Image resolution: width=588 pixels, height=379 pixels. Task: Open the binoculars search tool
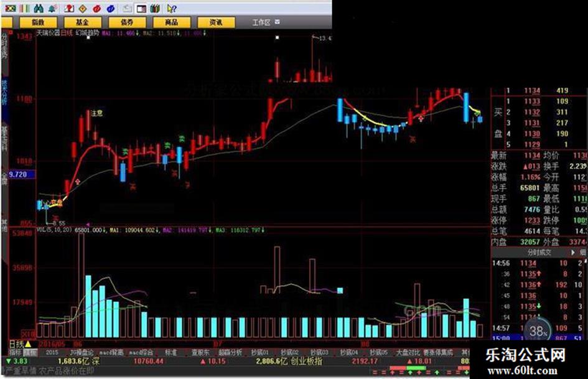(x=38, y=8)
